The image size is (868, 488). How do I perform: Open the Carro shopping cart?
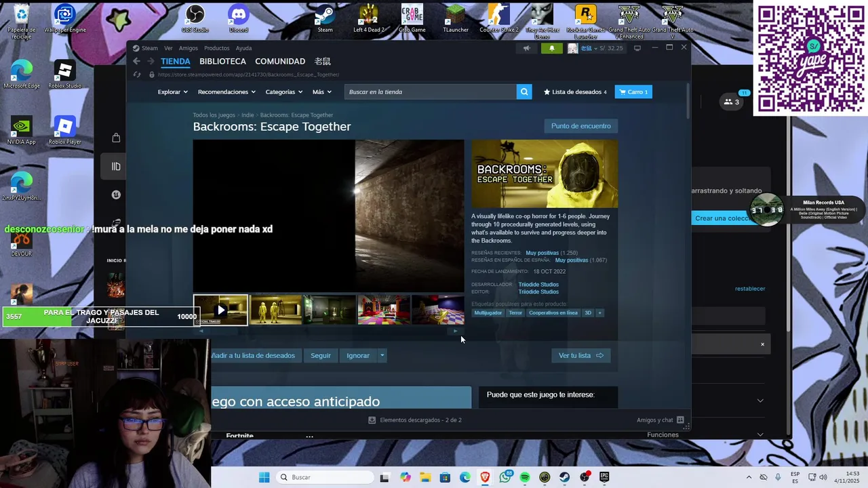(633, 91)
